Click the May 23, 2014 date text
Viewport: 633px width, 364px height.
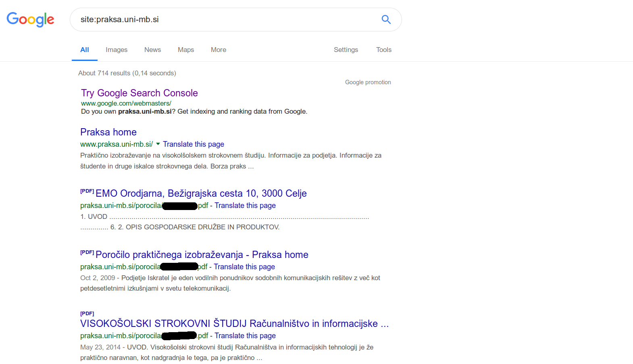pyautogui.click(x=100, y=347)
